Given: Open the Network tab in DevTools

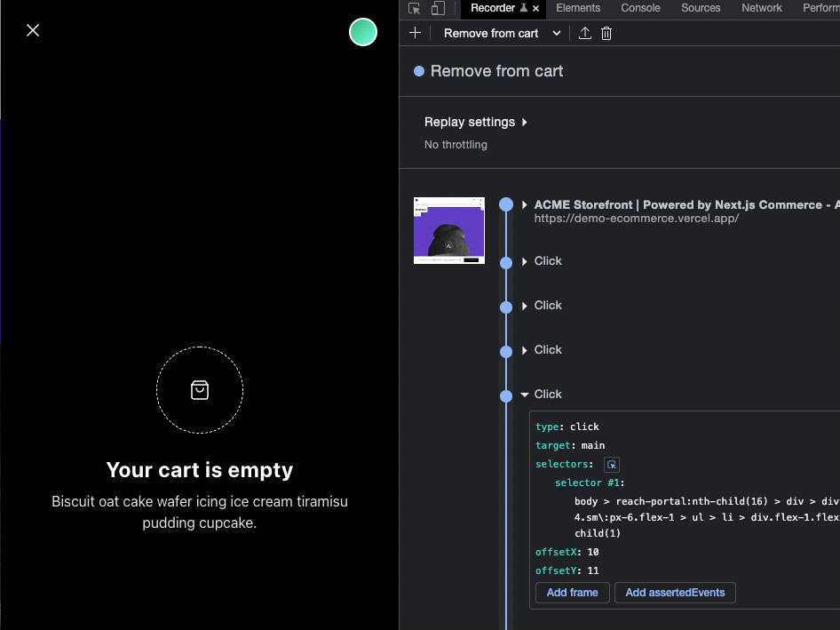Looking at the screenshot, I should [761, 8].
